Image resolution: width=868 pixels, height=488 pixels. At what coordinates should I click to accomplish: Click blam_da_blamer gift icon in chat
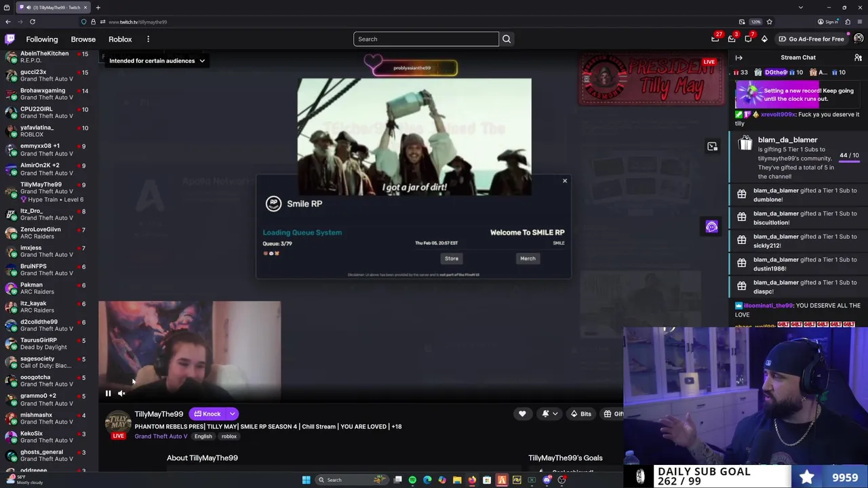(745, 143)
